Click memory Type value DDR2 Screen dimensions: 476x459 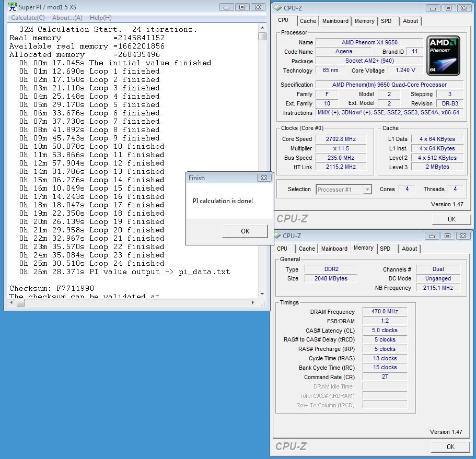[x=331, y=269]
